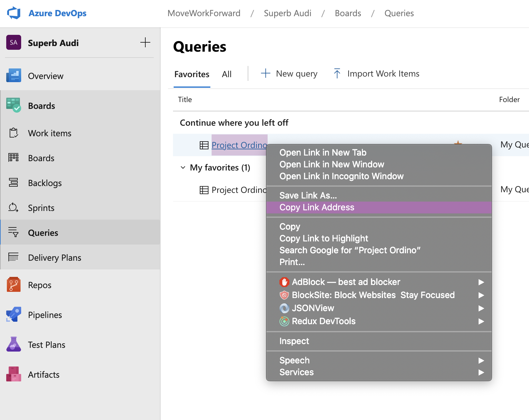Viewport: 529px width, 420px height.
Task: Open Pipelines via its rocket icon
Action: [14, 315]
